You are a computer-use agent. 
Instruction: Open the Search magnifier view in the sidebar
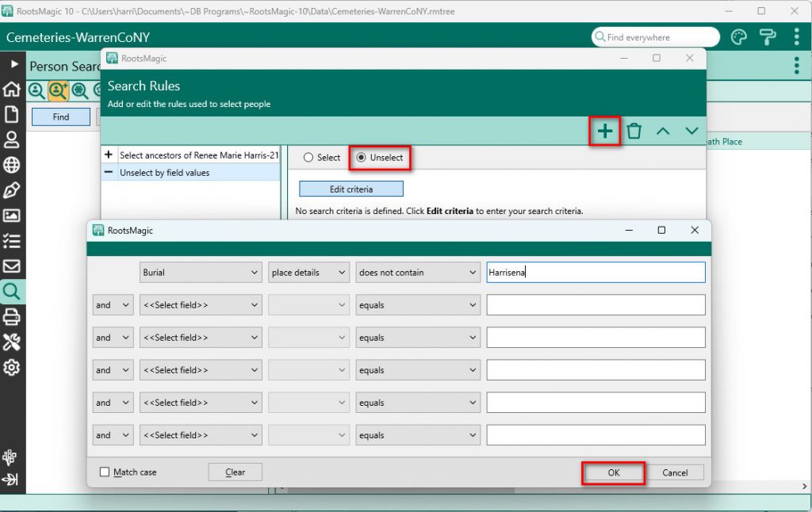point(11,292)
